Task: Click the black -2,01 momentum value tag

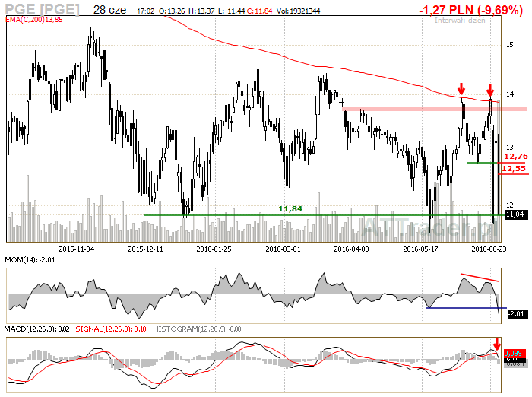Action: click(x=518, y=314)
